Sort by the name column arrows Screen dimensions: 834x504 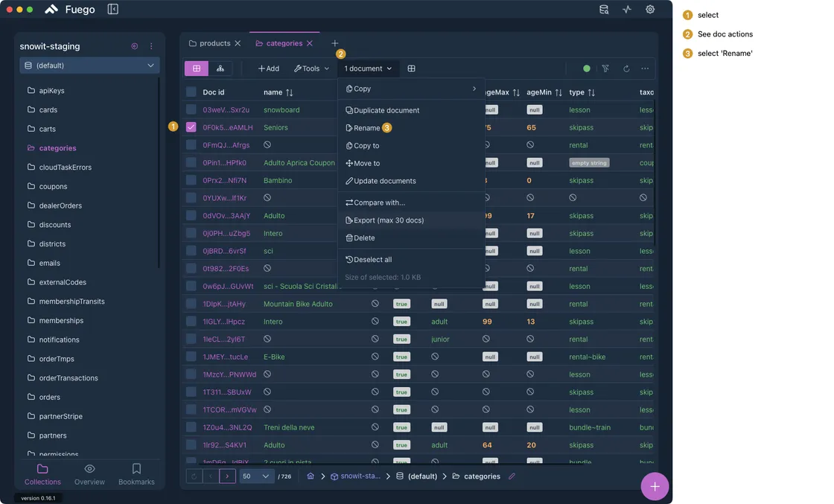coord(290,92)
